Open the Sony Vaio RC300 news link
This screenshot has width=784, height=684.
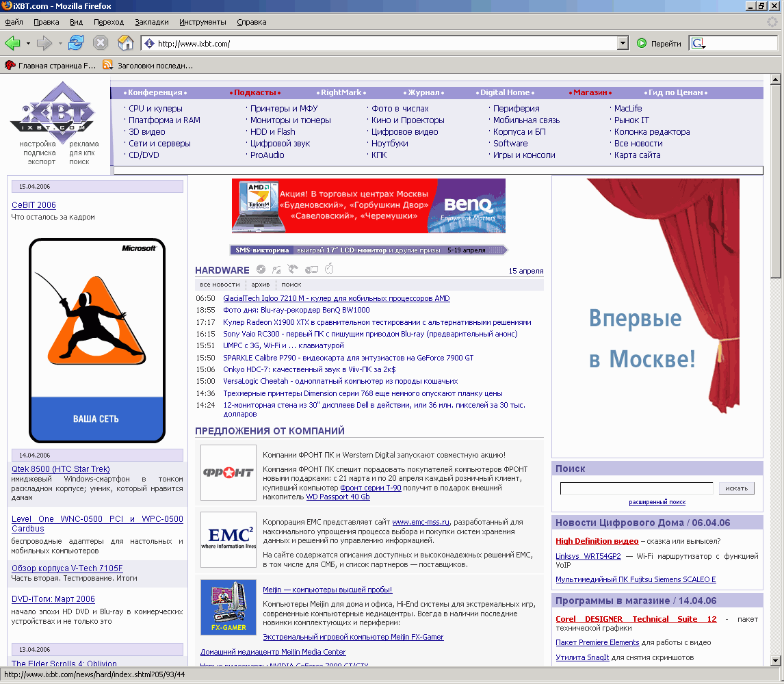[x=370, y=334]
